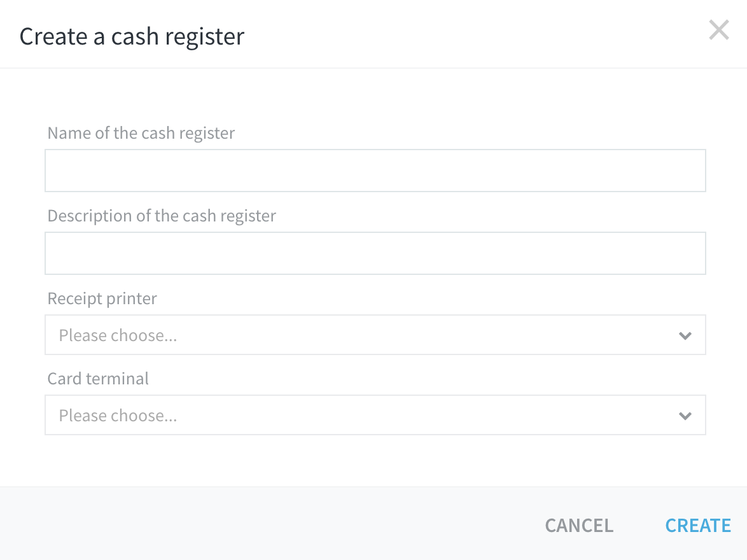Click the Card terminal chevron arrow
This screenshot has width=747, height=560.
(x=685, y=416)
